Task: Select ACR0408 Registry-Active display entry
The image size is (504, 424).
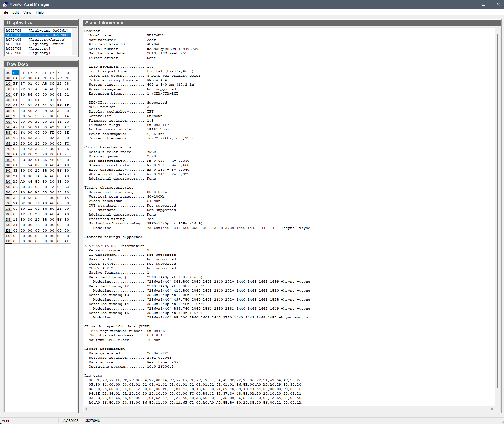Action: [x=38, y=40]
